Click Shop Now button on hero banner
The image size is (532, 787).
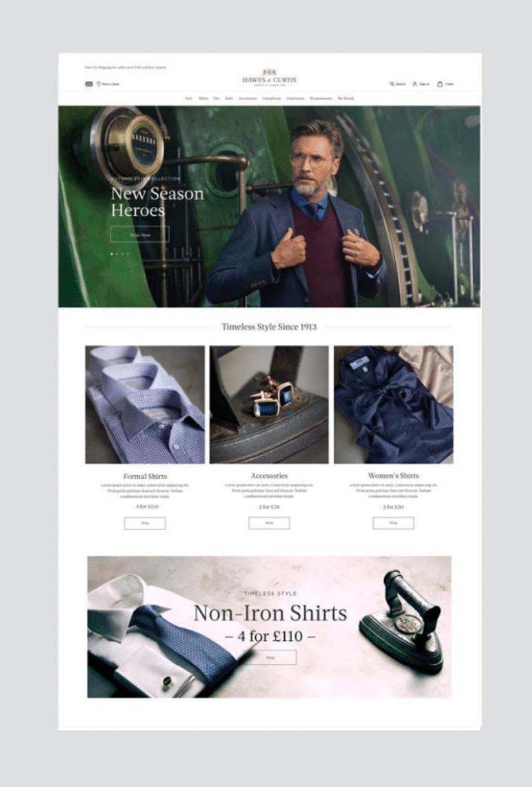point(140,235)
